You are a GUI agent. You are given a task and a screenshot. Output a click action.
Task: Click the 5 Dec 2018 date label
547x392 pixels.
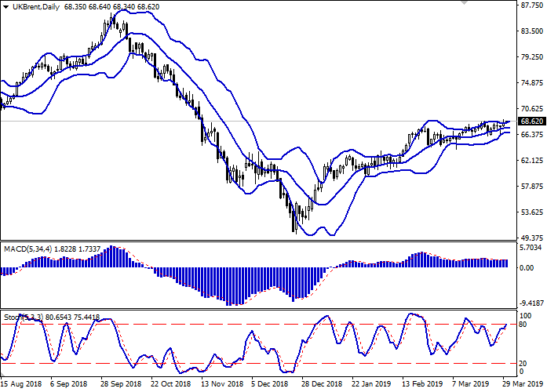tap(268, 385)
